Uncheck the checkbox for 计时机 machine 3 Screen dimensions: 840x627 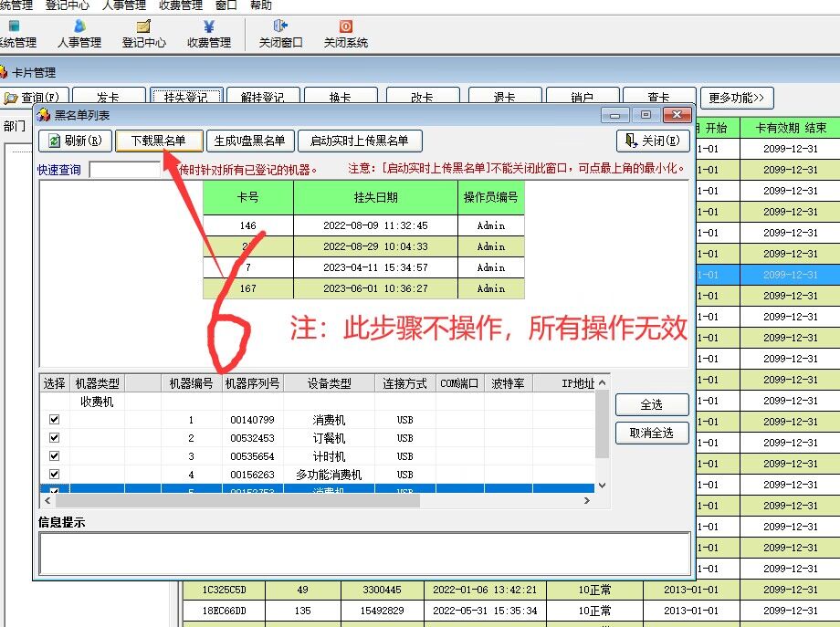(55, 455)
